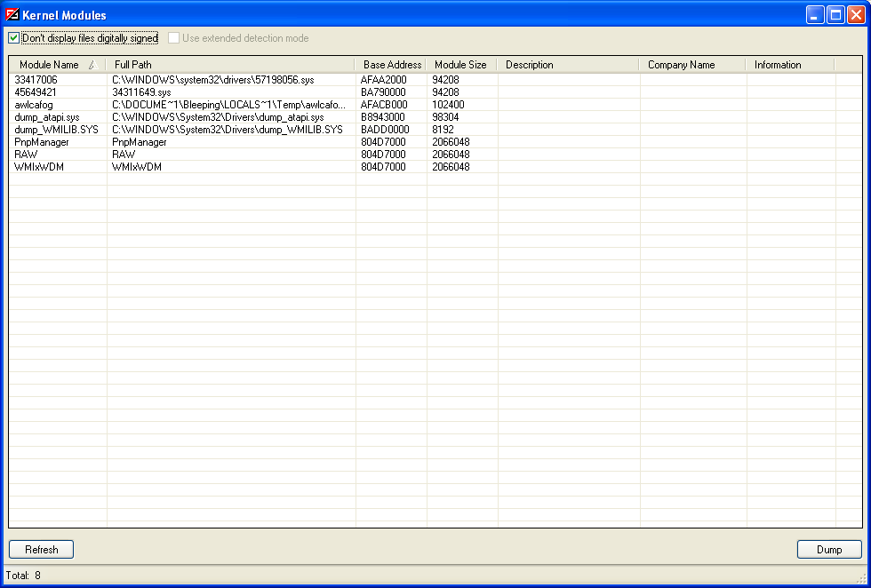This screenshot has height=588, width=871.
Task: Toggle "Use extended detection mode" checkbox
Action: pos(174,38)
